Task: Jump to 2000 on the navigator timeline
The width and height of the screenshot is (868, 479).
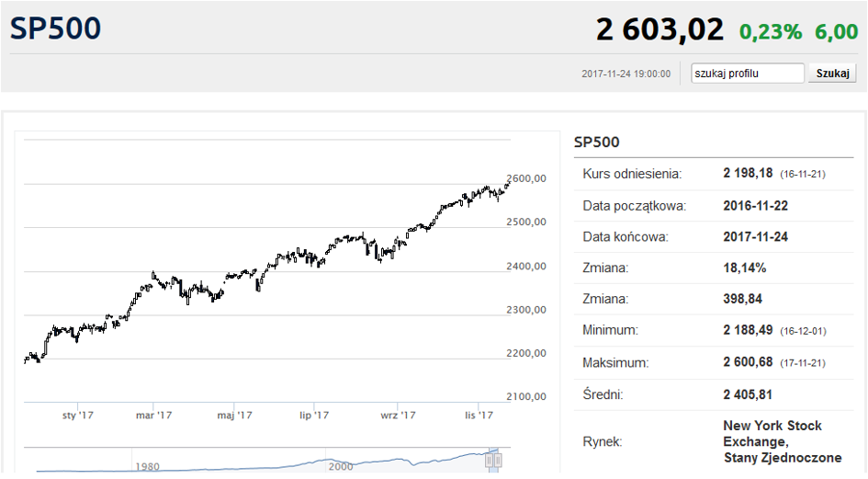Action: (x=341, y=466)
